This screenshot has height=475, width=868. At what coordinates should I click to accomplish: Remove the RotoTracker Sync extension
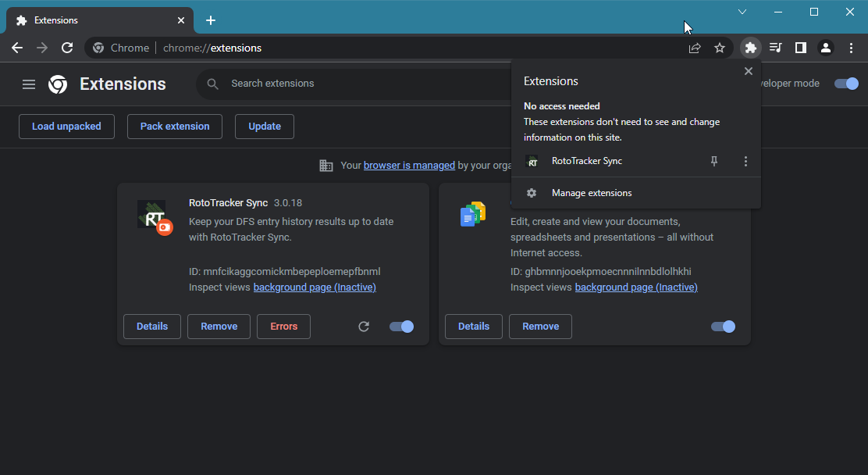[x=219, y=327]
